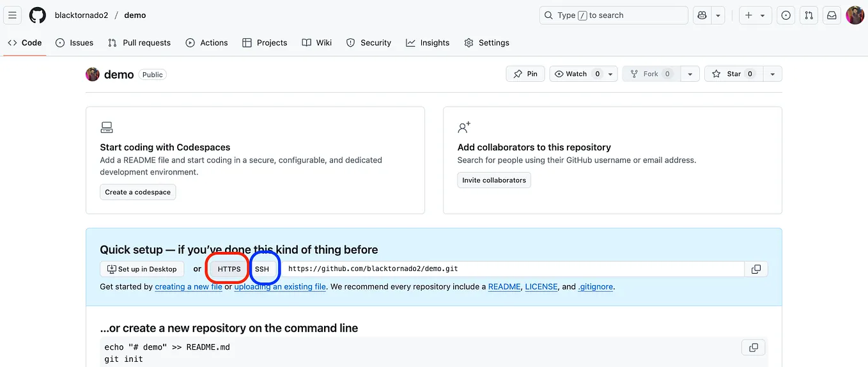868x367 pixels.
Task: Click the Start coding with Codespaces heading
Action: tap(165, 147)
